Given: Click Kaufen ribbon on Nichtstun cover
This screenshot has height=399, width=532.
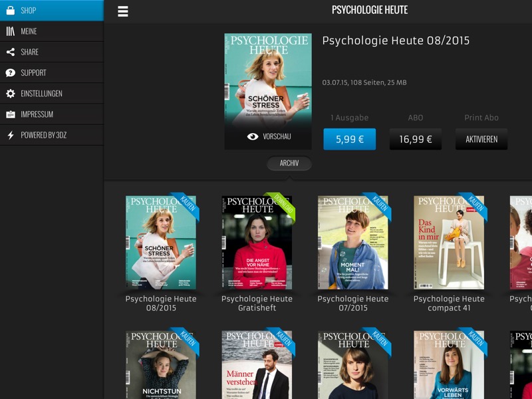Looking at the screenshot, I should (x=186, y=340).
